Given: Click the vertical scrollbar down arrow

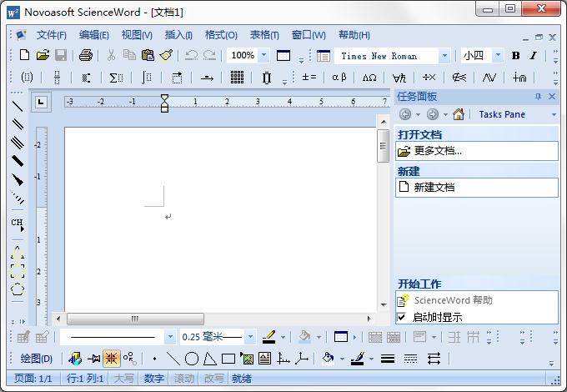Looking at the screenshot, I should (x=384, y=304).
